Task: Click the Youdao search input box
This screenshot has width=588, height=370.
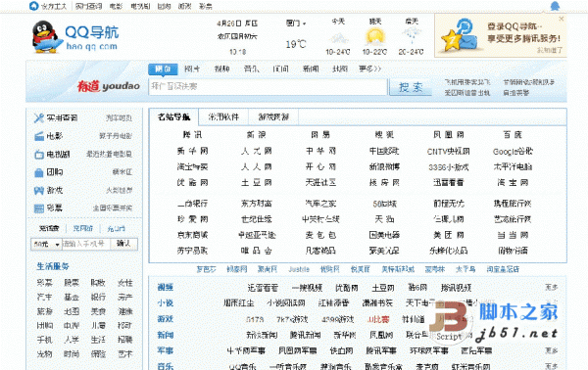Action: coord(268,86)
